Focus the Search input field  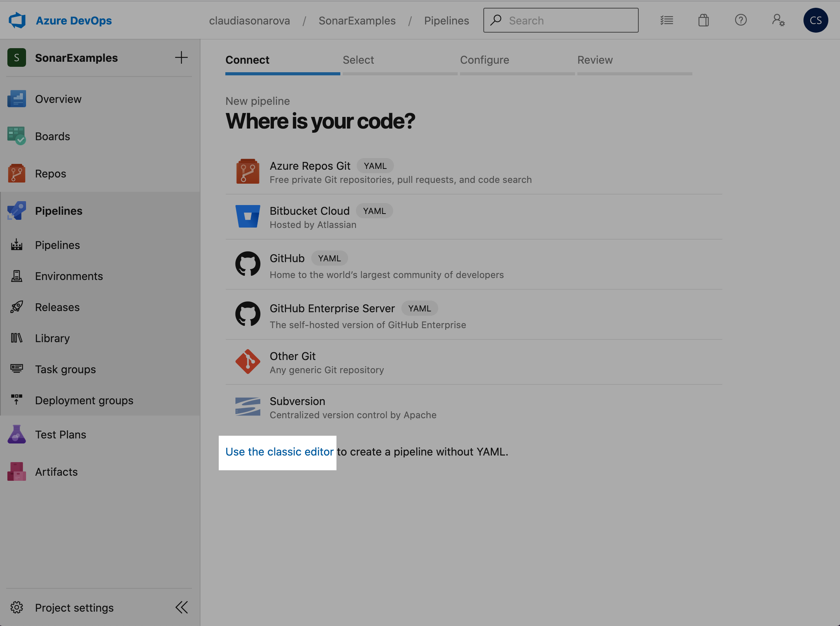(561, 20)
